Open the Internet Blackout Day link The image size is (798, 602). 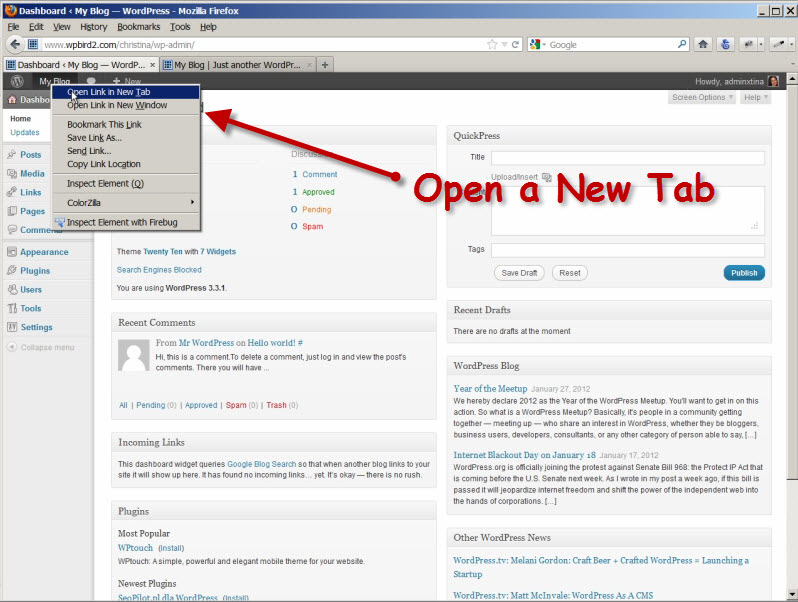pyautogui.click(x=524, y=455)
